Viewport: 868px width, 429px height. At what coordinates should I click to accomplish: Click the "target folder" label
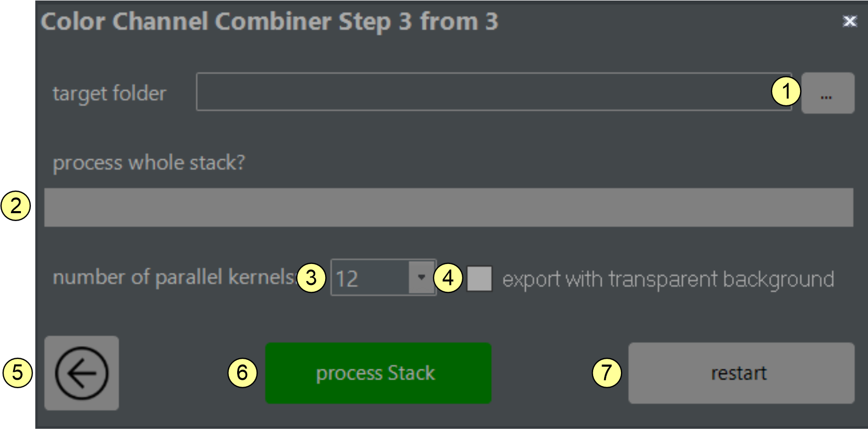pos(109,94)
